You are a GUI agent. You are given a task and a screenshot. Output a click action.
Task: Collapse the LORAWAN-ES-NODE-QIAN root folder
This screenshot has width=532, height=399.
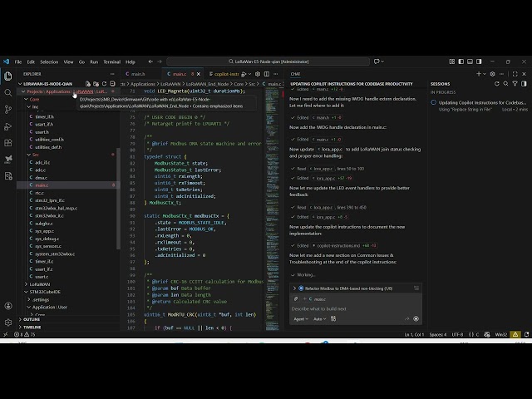20,84
